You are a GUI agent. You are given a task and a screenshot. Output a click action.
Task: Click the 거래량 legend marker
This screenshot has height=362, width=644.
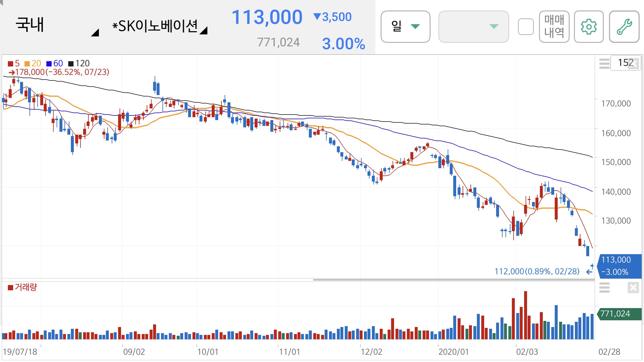coord(10,288)
